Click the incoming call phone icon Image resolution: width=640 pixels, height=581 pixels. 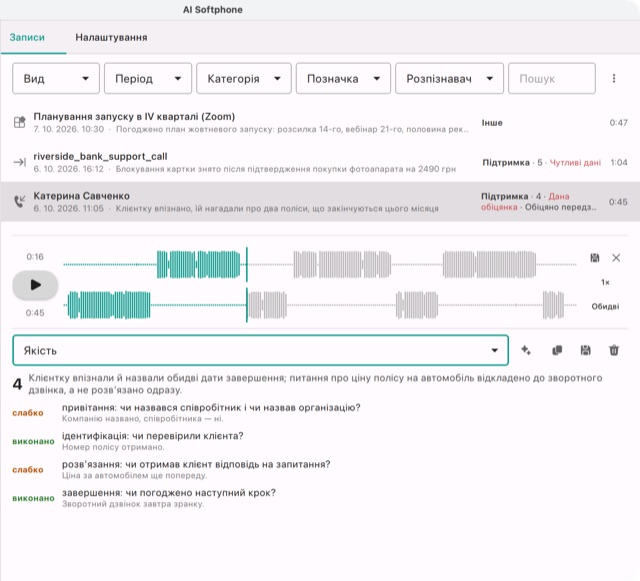[20, 201]
